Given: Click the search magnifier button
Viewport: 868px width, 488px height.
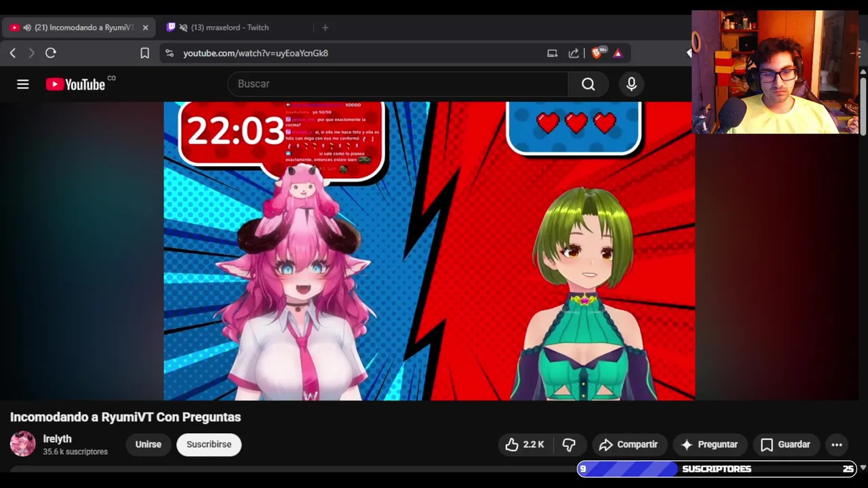Looking at the screenshot, I should (x=588, y=84).
